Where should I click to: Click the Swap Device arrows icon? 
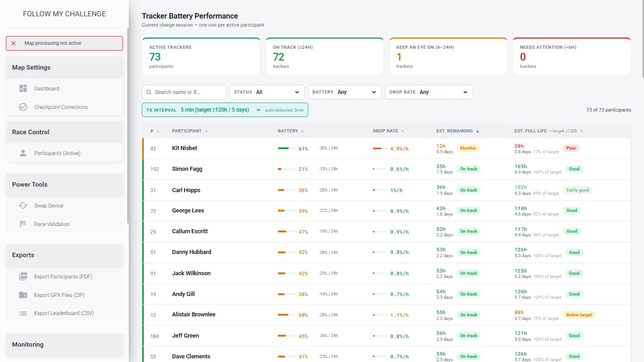[23, 206]
